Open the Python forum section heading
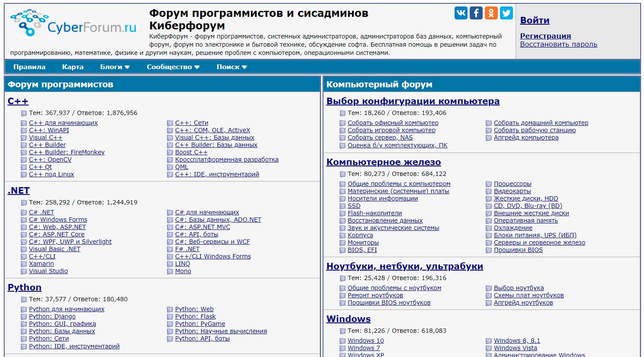Image resolution: width=644 pixels, height=357 pixels. pos(25,287)
